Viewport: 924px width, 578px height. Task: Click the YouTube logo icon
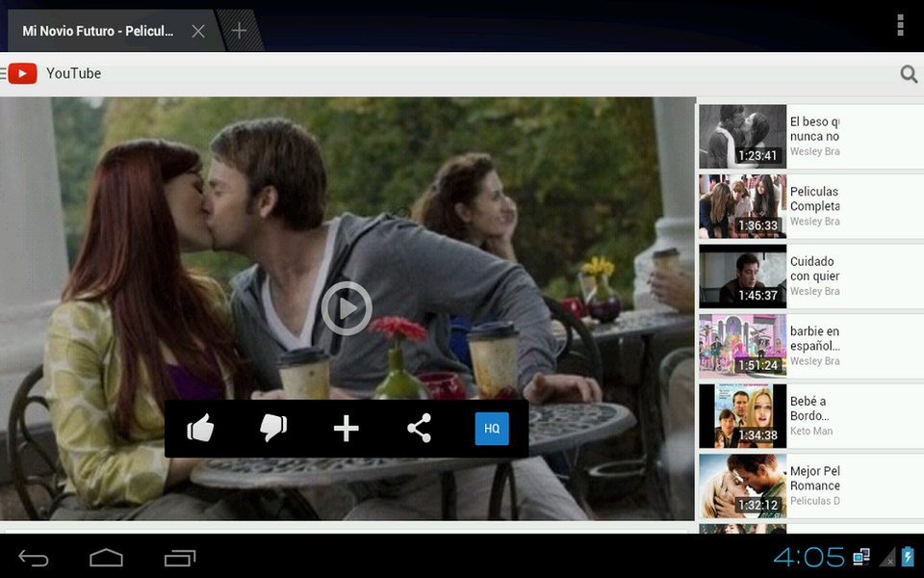click(22, 74)
